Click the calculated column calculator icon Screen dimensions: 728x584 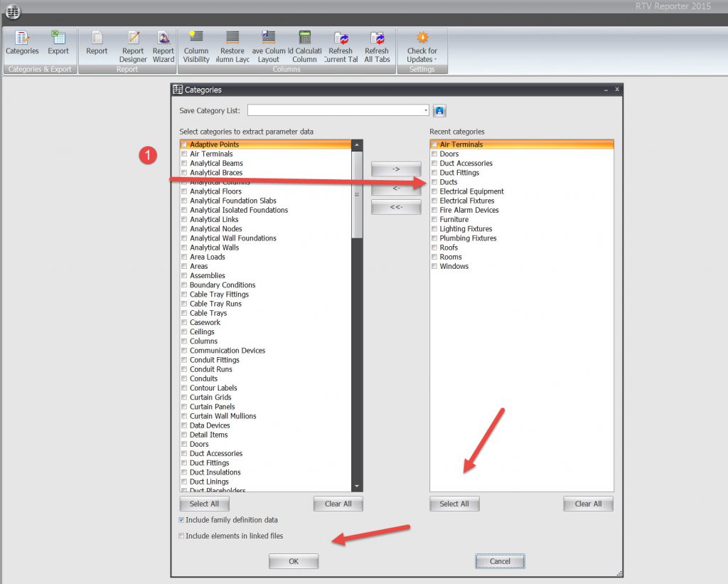click(x=305, y=38)
